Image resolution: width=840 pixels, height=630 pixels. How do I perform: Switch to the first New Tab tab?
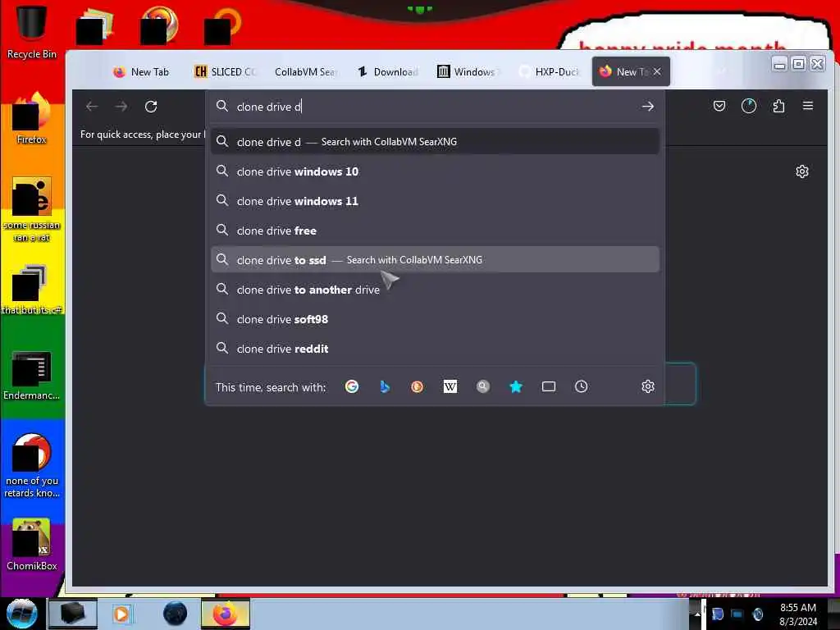click(142, 72)
